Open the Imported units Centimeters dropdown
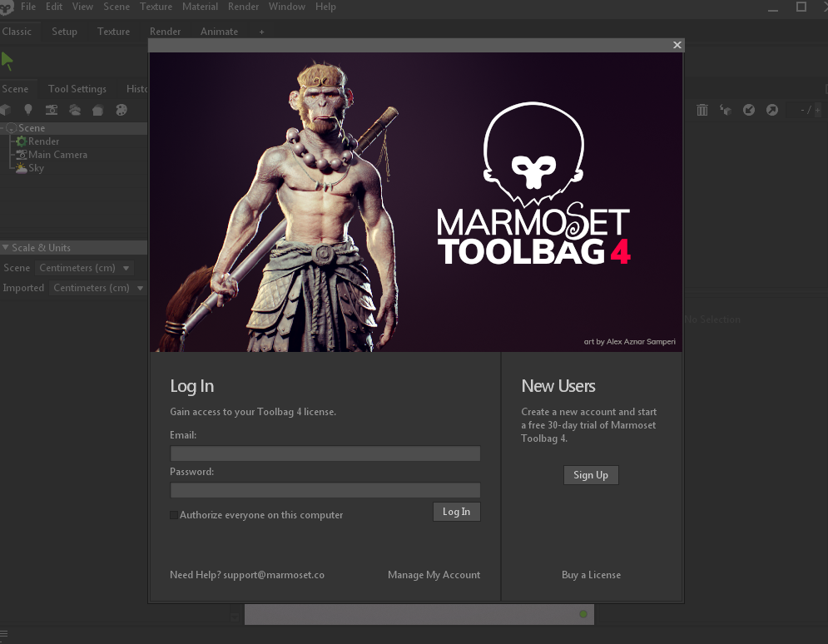828x644 pixels. pyautogui.click(x=97, y=288)
